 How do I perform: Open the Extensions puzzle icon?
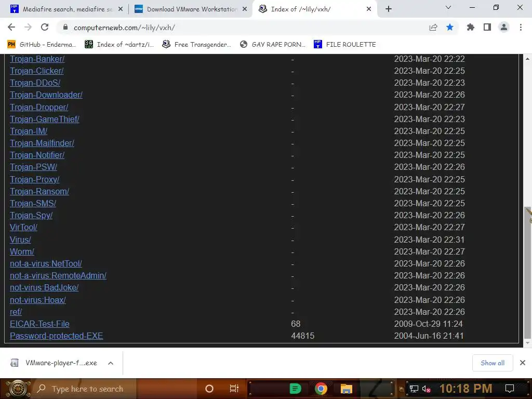[470, 27]
